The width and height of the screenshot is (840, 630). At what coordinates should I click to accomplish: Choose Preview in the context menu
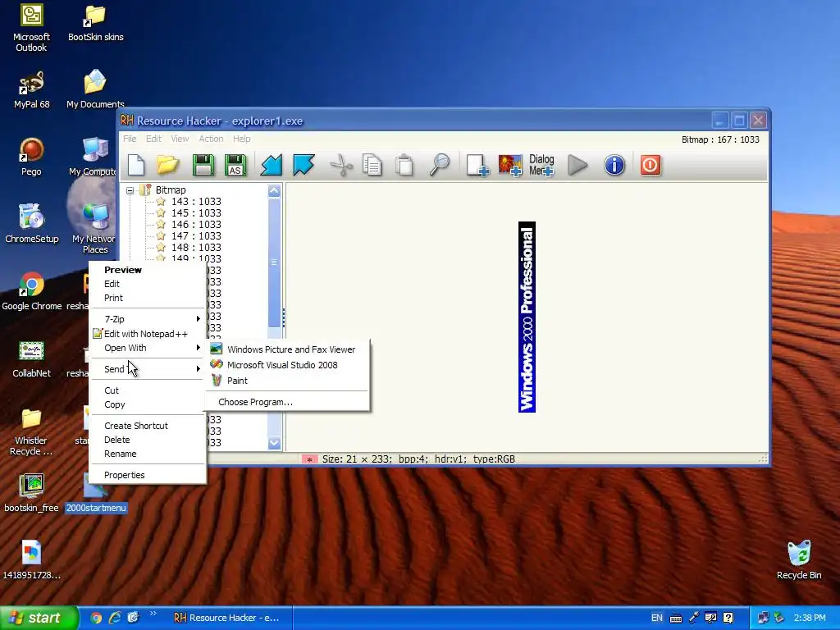tap(148, 270)
